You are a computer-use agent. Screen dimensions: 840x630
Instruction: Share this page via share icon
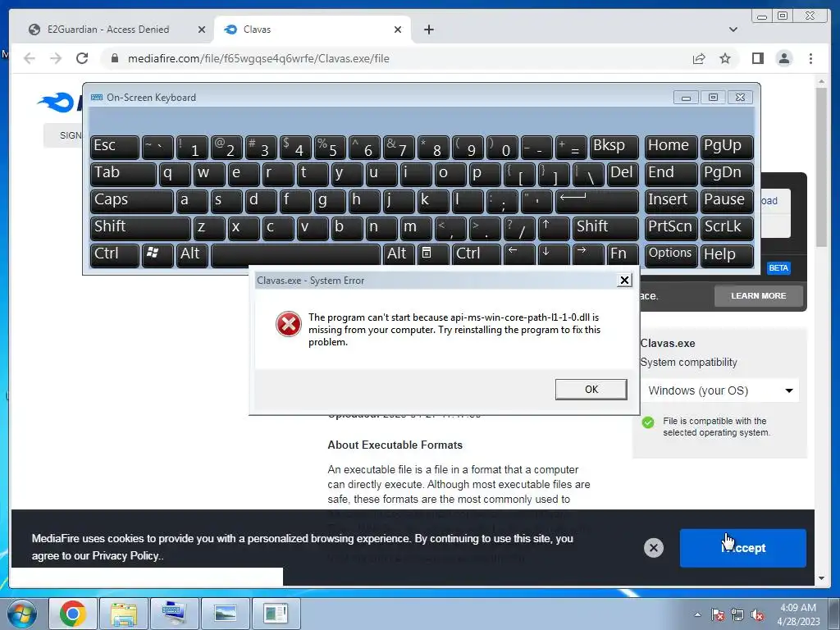pos(699,58)
